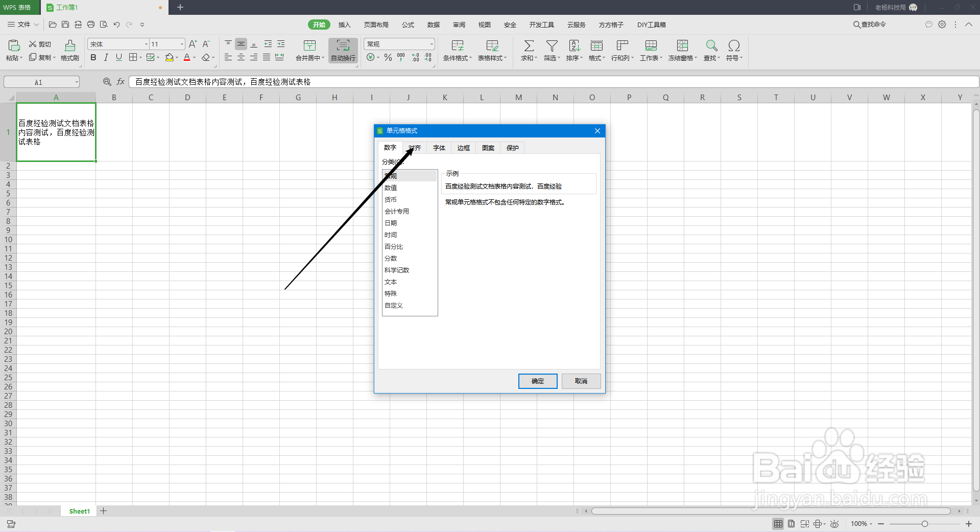
Task: Expand the font color dropdown arrow
Action: [195, 58]
